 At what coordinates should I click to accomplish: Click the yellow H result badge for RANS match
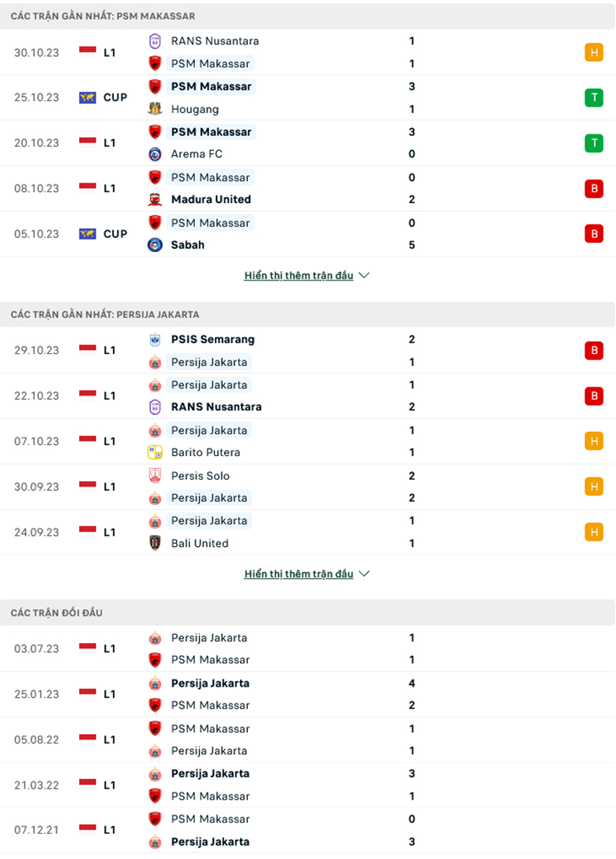593,52
